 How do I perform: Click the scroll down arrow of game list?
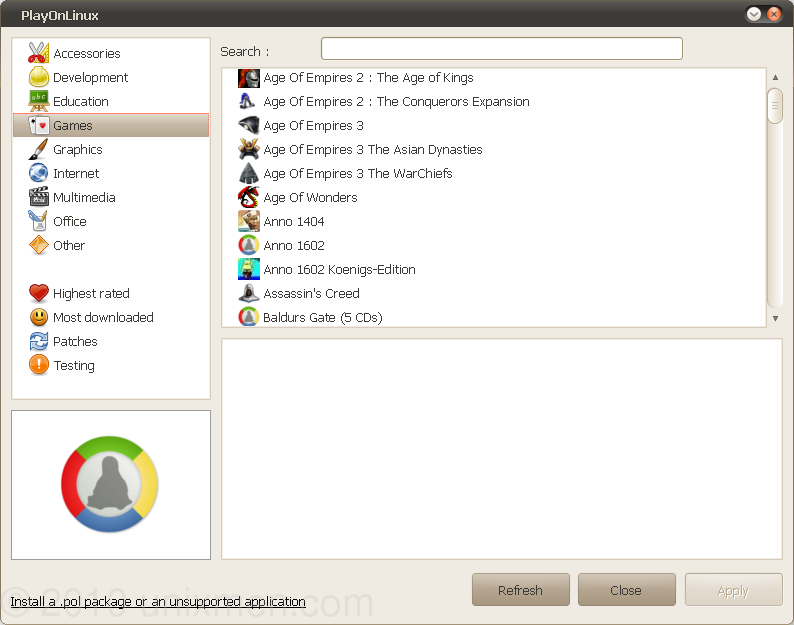tap(775, 319)
